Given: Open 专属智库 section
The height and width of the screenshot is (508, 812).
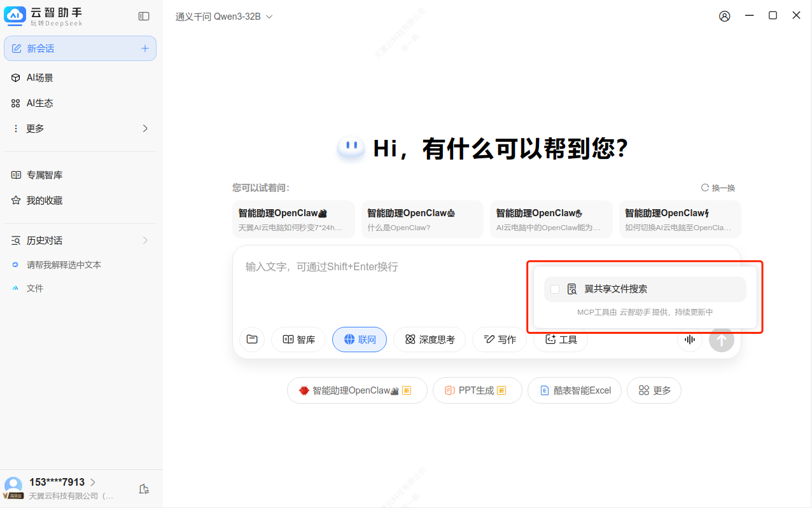Looking at the screenshot, I should (80, 175).
